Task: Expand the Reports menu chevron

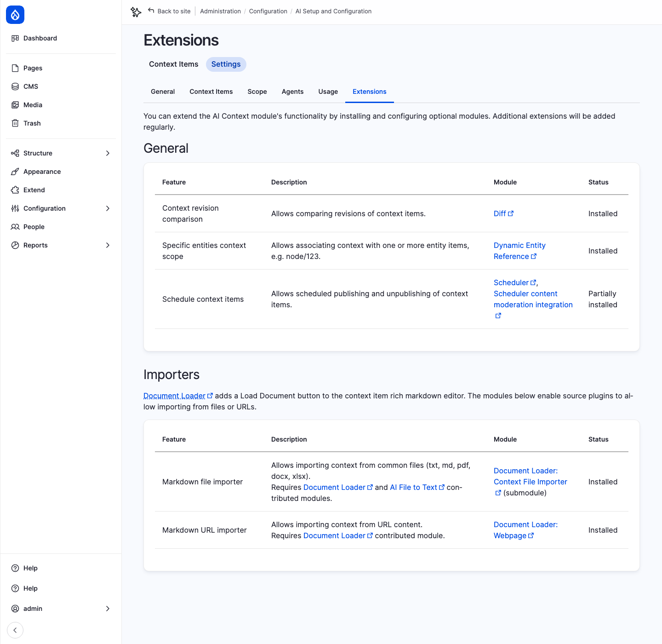Action: [x=108, y=245]
